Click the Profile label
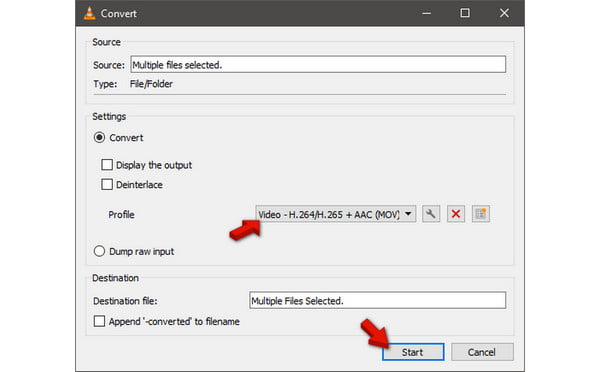The width and height of the screenshot is (600, 372). (x=121, y=214)
